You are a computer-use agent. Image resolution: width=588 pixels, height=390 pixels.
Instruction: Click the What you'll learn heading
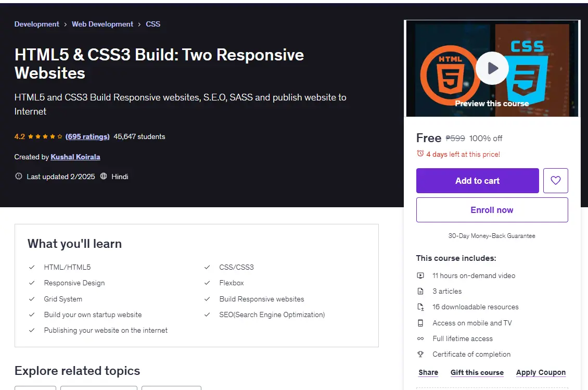click(74, 244)
